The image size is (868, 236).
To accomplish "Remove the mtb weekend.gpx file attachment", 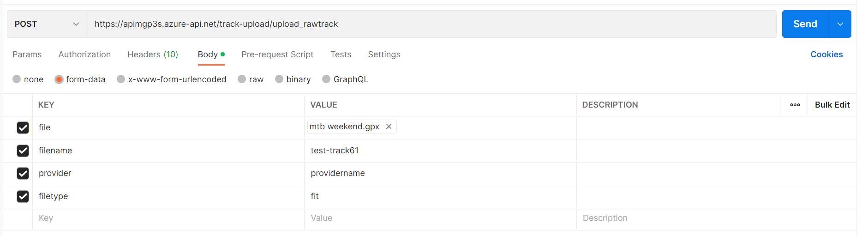I will 389,127.
